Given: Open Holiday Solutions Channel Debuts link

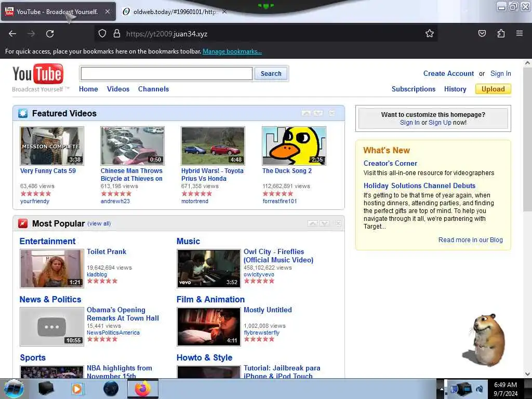Looking at the screenshot, I should [419, 185].
